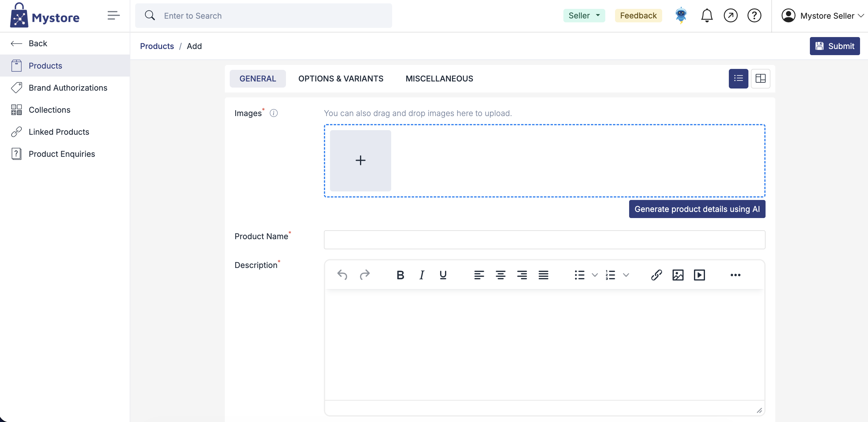Click the help question mark icon
The height and width of the screenshot is (422, 868).
754,16
